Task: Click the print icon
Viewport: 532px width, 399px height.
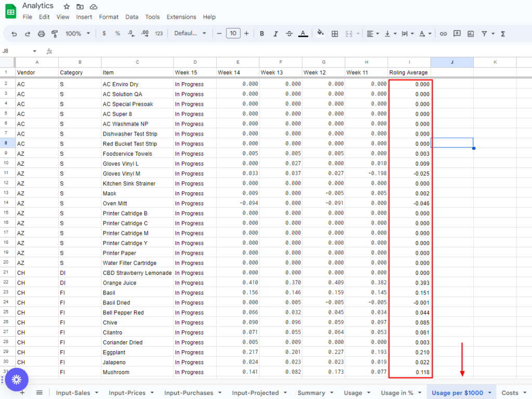Action: click(x=42, y=33)
